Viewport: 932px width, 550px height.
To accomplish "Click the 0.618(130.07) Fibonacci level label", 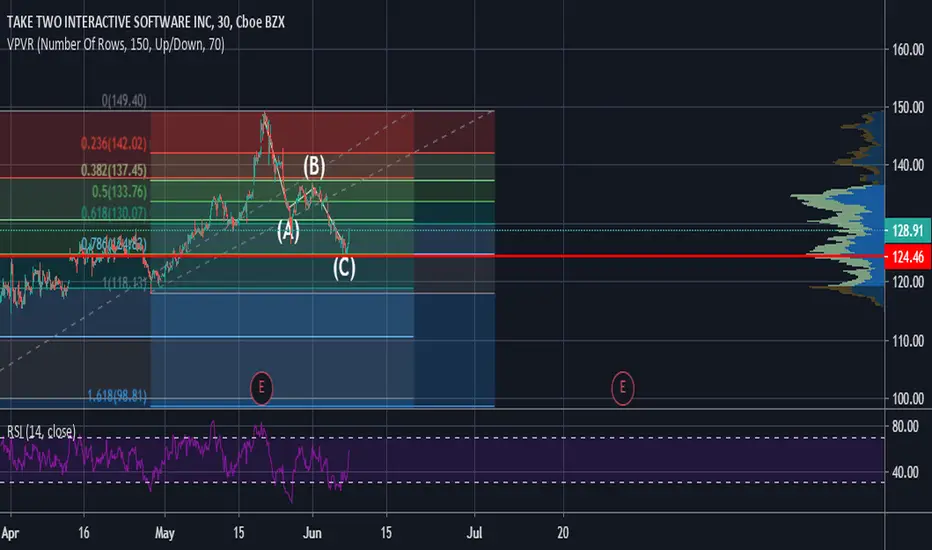I will (114, 213).
